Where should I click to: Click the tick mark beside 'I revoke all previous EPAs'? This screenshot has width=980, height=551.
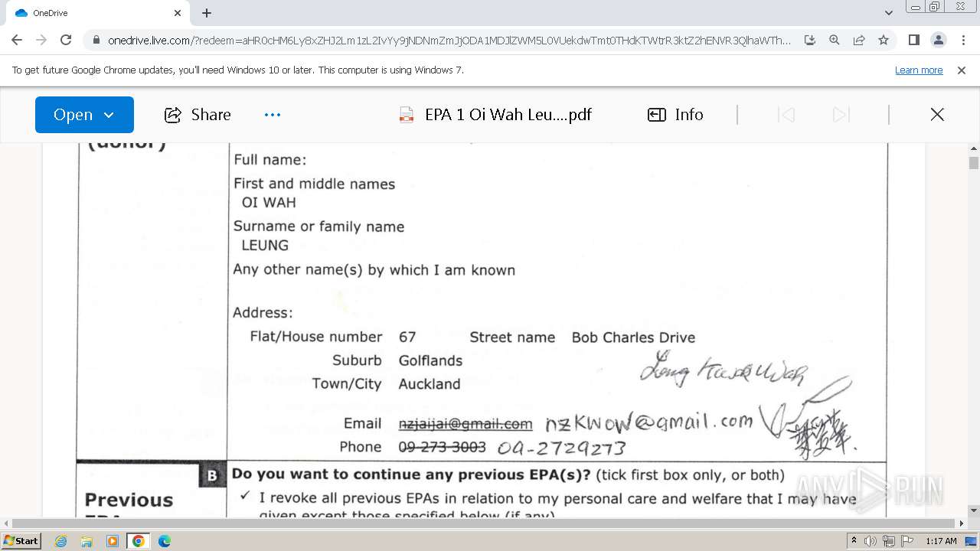coord(245,496)
